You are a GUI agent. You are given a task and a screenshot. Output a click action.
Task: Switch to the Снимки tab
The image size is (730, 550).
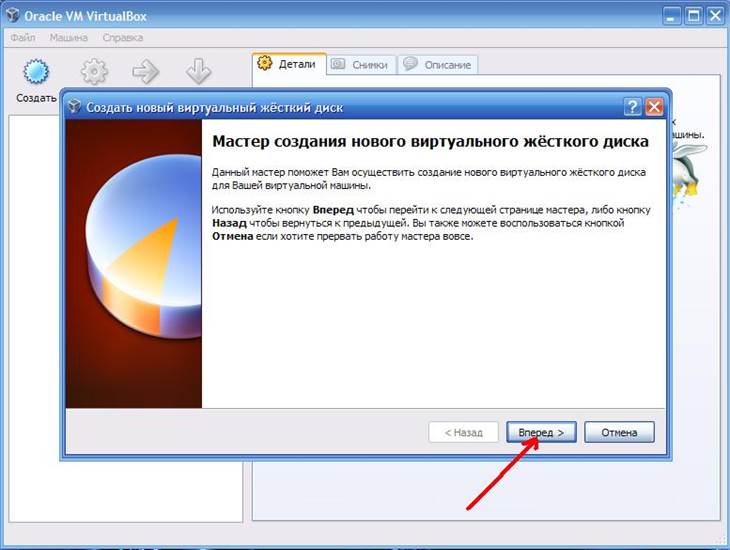(361, 65)
